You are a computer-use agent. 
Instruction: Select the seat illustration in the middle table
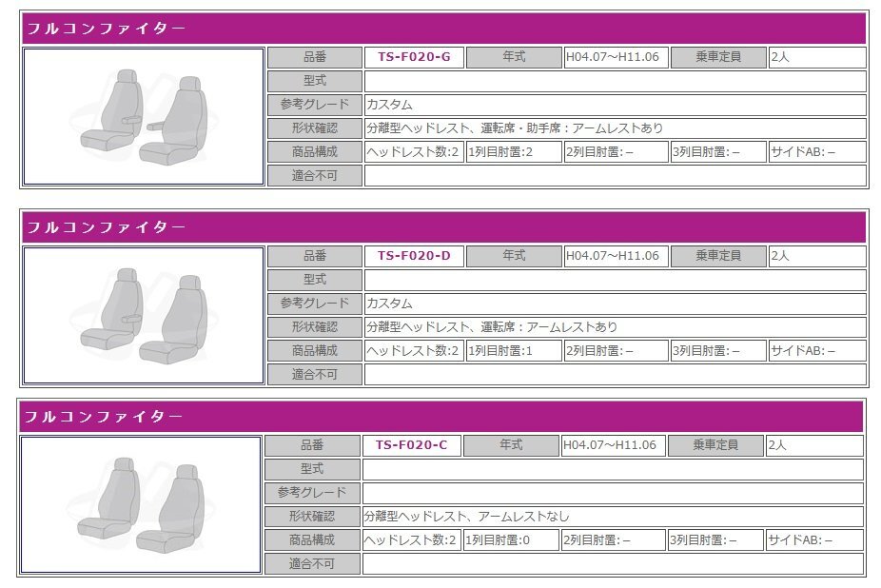pos(143,314)
